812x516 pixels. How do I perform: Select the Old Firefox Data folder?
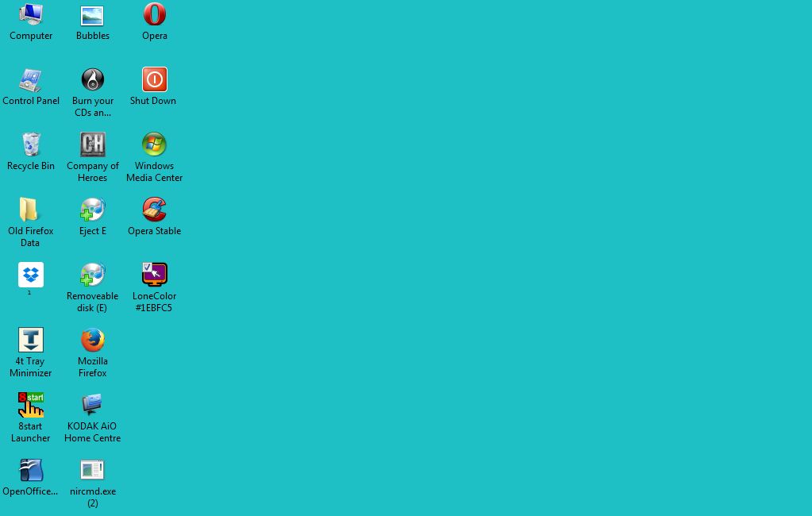[x=30, y=210]
